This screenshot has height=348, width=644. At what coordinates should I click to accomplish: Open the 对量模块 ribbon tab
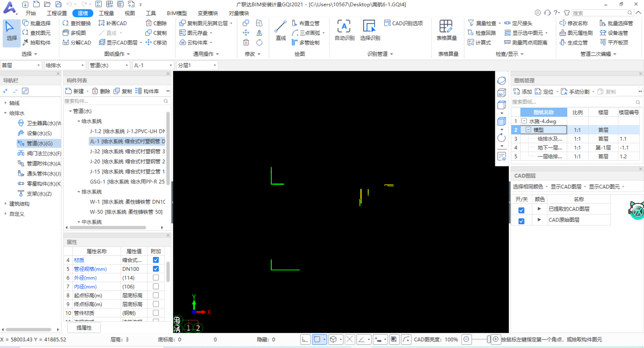[x=239, y=13]
